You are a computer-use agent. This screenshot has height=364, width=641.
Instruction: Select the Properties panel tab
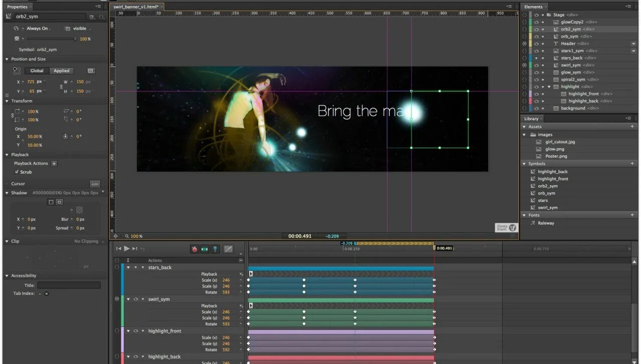[17, 7]
